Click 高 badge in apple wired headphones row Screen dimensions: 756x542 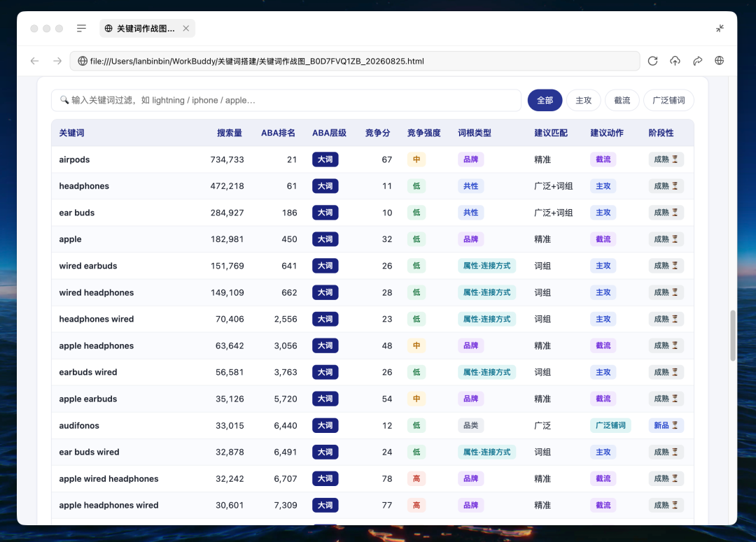coord(416,479)
